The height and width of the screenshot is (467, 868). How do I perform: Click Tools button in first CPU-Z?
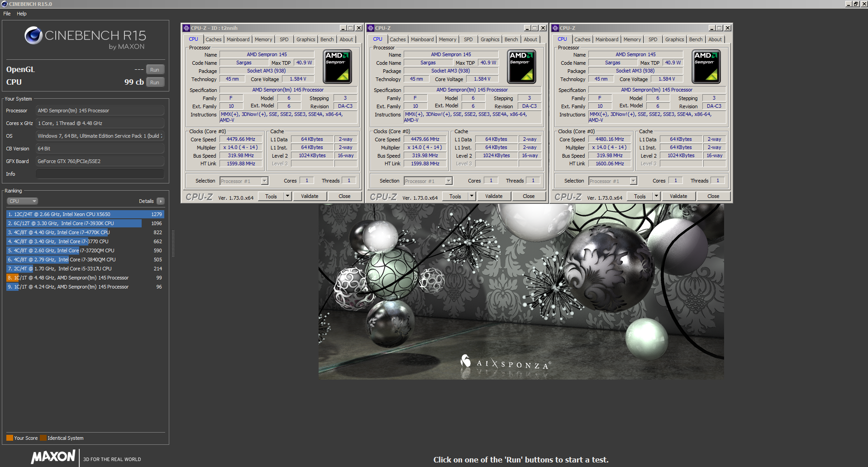pyautogui.click(x=271, y=196)
